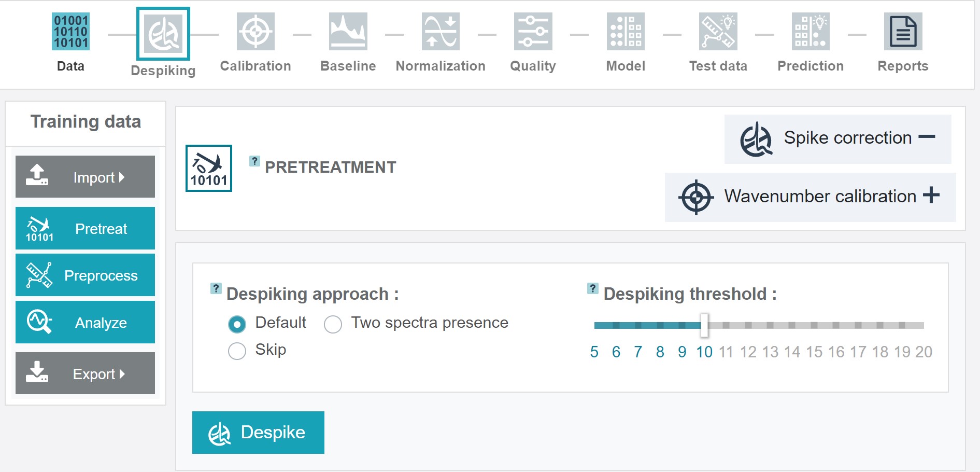Open the Normalization step icon
The image size is (980, 472).
click(x=441, y=32)
